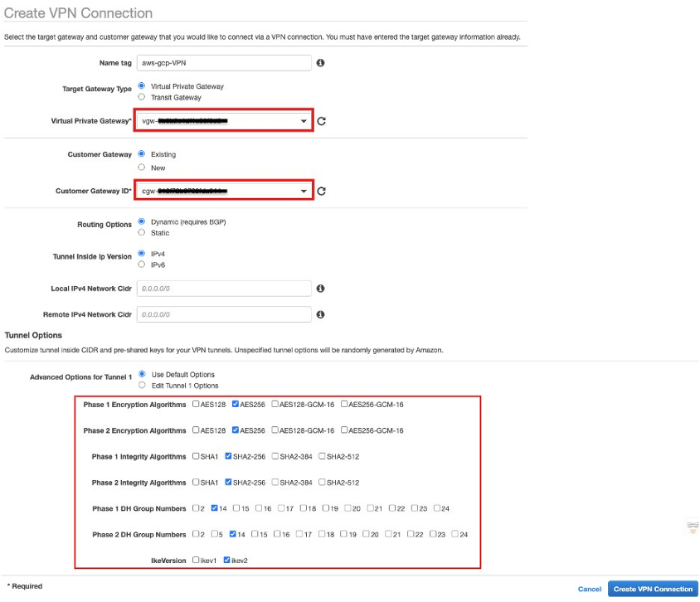The image size is (700, 602).
Task: Choose Static routing option
Action: 142,233
